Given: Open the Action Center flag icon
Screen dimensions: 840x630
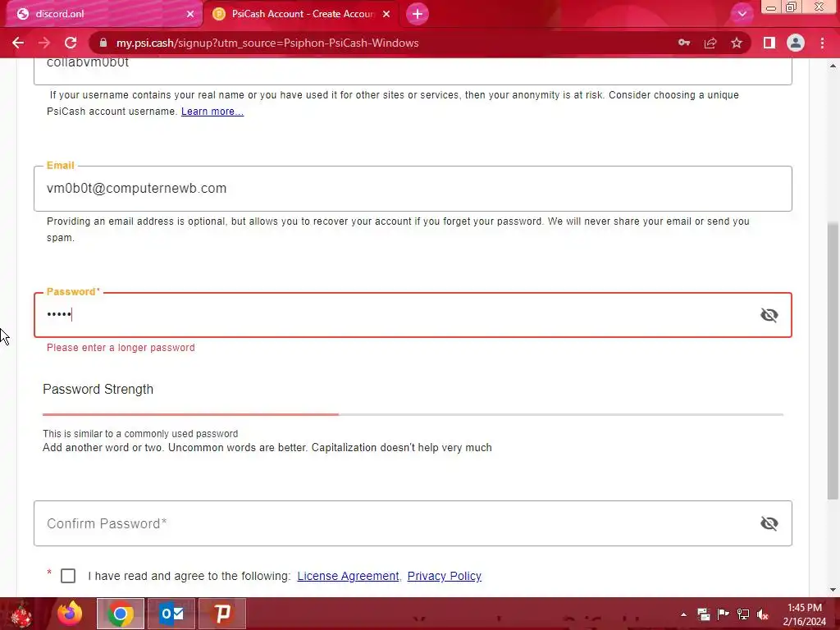Looking at the screenshot, I should (724, 614).
